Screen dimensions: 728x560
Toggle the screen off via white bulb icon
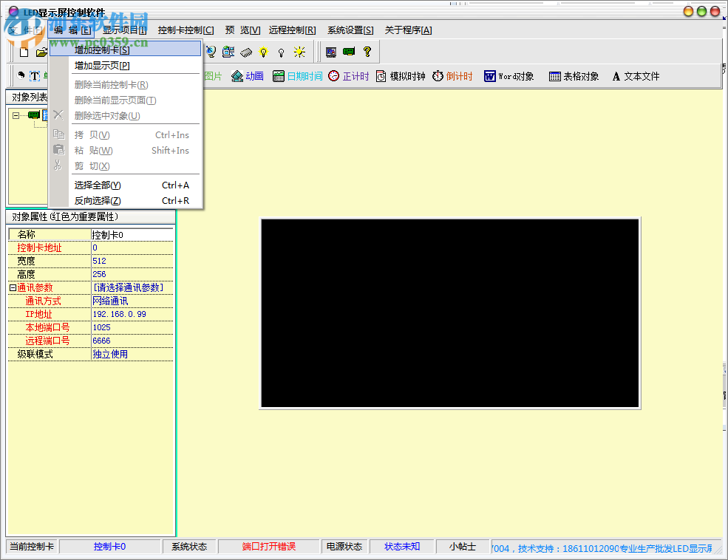click(x=280, y=51)
